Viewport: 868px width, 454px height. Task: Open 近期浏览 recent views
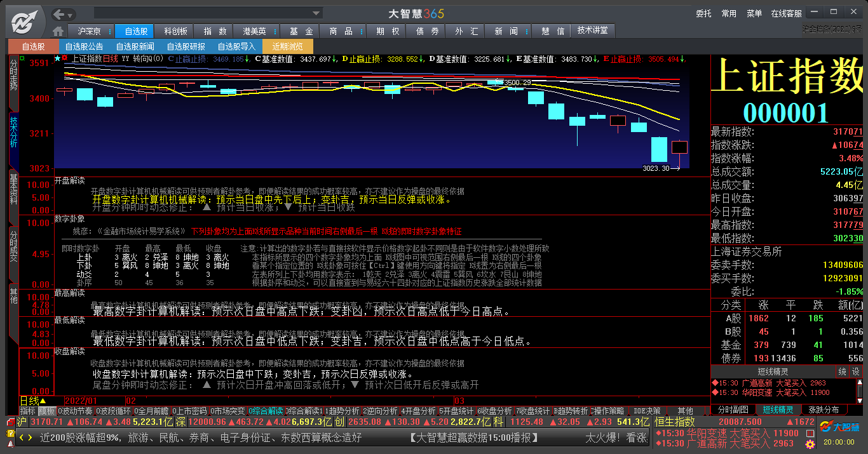(x=287, y=46)
